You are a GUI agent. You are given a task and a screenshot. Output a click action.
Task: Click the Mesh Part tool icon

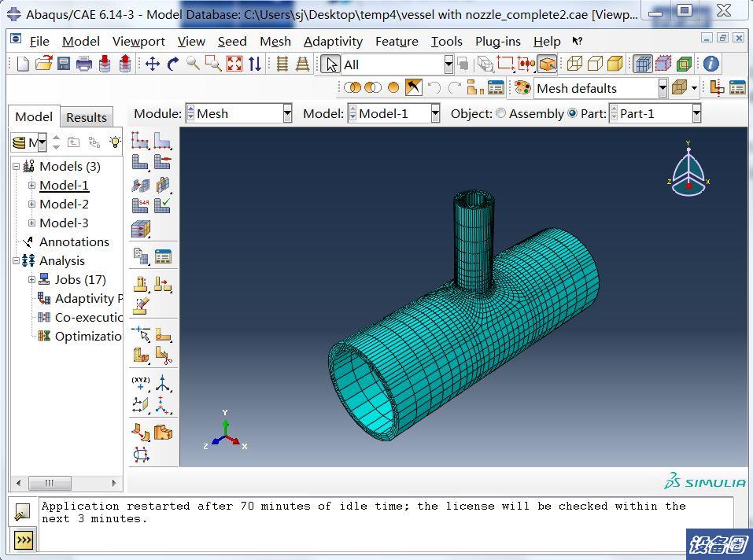coord(140,162)
